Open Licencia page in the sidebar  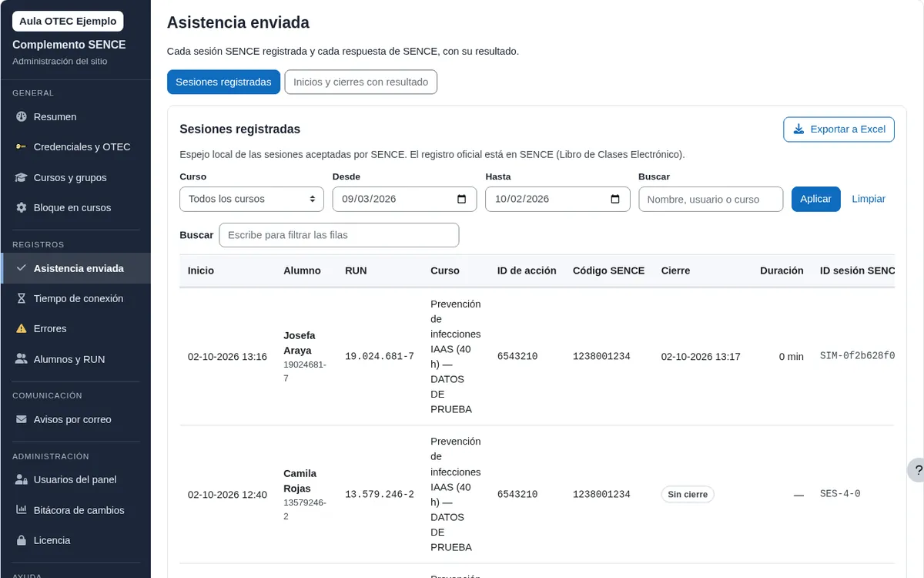coord(75,540)
